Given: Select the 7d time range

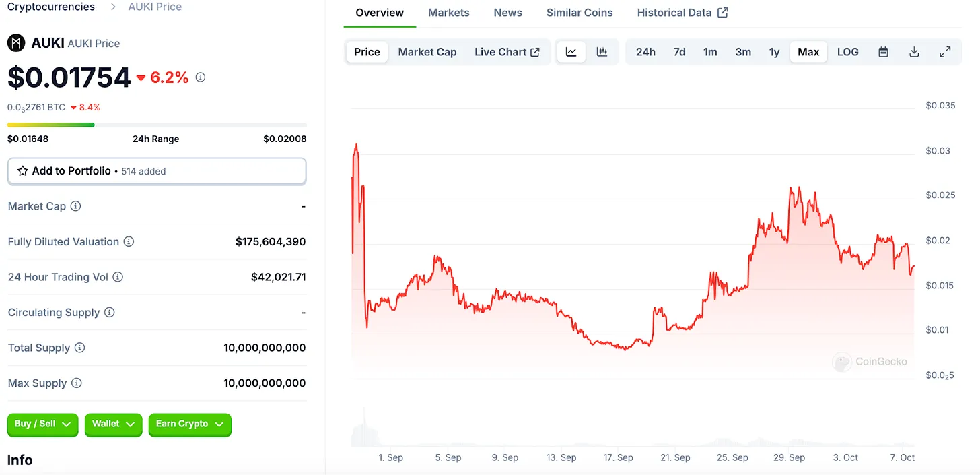Looking at the screenshot, I should coord(679,52).
